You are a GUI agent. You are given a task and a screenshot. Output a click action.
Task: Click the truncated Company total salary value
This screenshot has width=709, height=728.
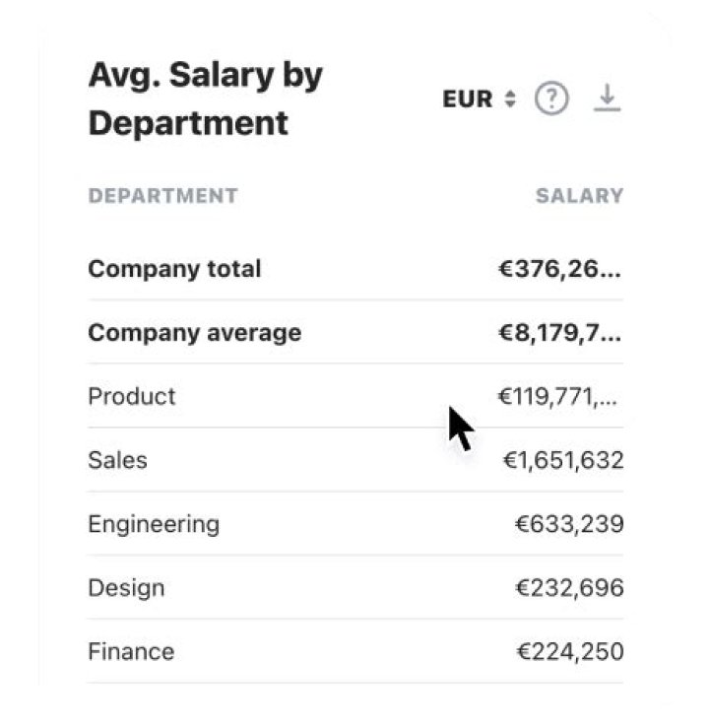tap(559, 269)
